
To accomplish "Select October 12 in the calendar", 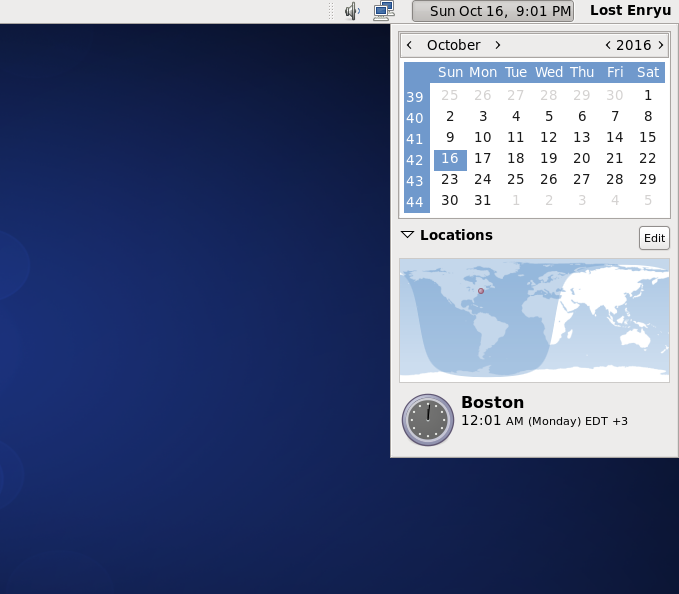I will (x=549, y=137).
